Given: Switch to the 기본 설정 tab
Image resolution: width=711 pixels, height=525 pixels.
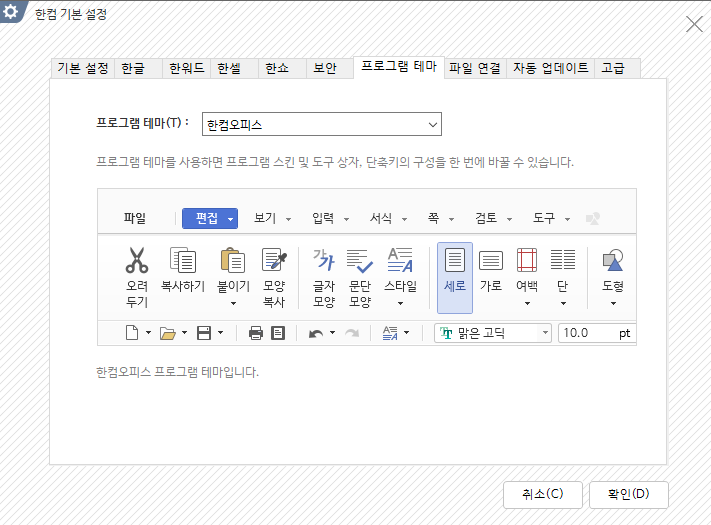Looking at the screenshot, I should click(83, 68).
